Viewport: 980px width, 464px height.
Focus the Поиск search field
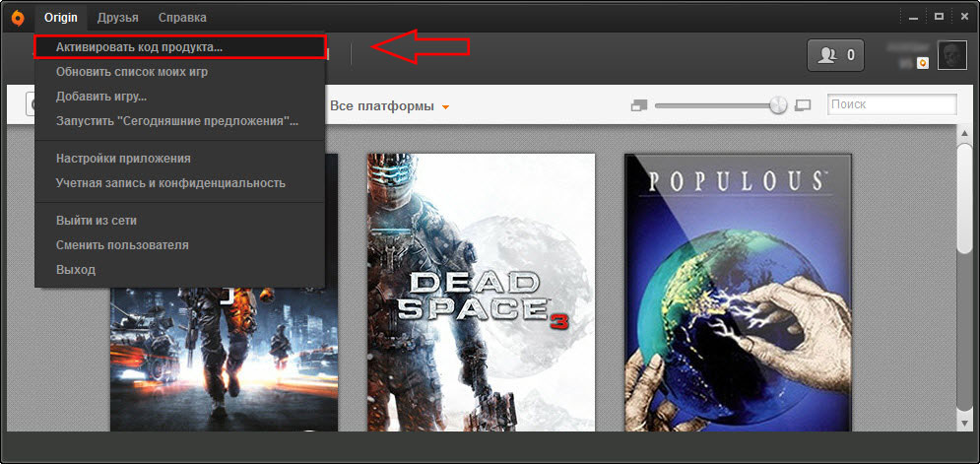coord(892,104)
